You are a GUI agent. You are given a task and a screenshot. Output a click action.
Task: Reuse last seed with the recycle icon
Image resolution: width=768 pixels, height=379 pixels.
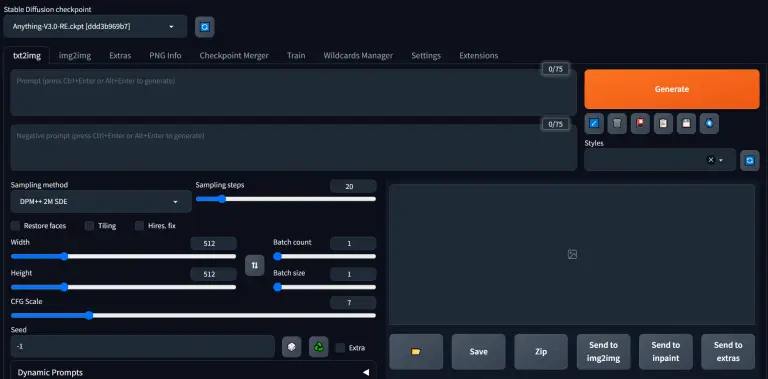(319, 347)
